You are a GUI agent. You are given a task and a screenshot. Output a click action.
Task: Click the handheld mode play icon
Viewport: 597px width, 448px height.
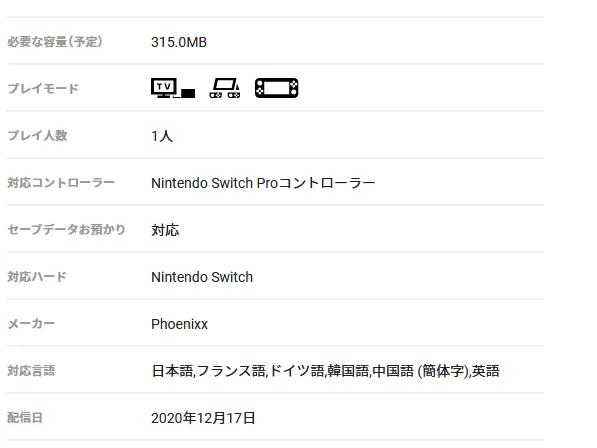click(276, 88)
